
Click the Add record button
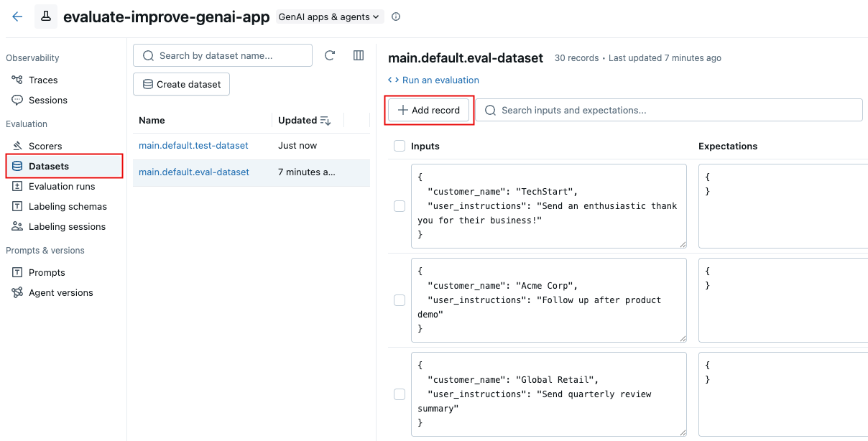click(x=429, y=110)
